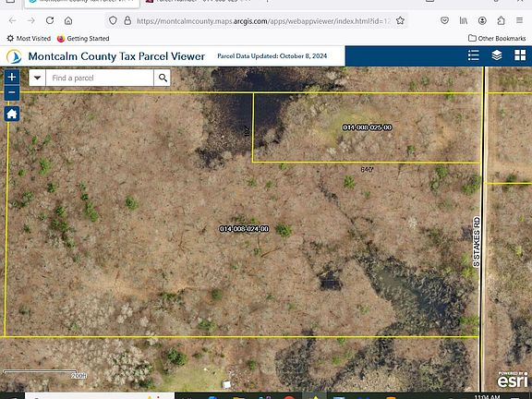Image resolution: width=532 pixels, height=399 pixels.
Task: Focus the Find a parcel search box
Action: point(100,78)
